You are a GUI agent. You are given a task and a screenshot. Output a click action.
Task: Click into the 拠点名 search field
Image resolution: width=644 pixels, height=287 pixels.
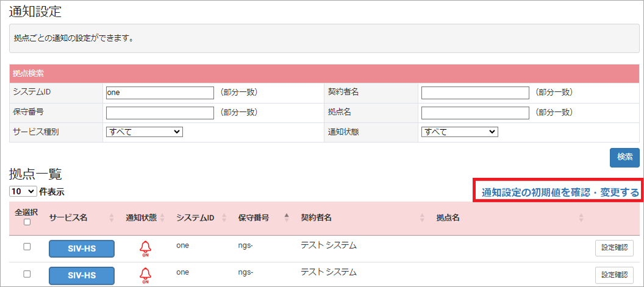[475, 113]
